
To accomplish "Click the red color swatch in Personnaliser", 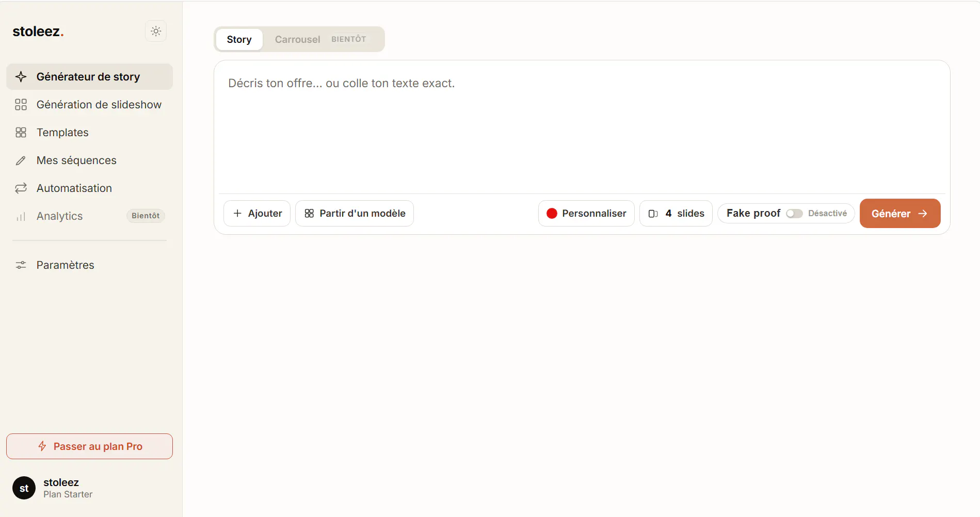I will [x=552, y=214].
